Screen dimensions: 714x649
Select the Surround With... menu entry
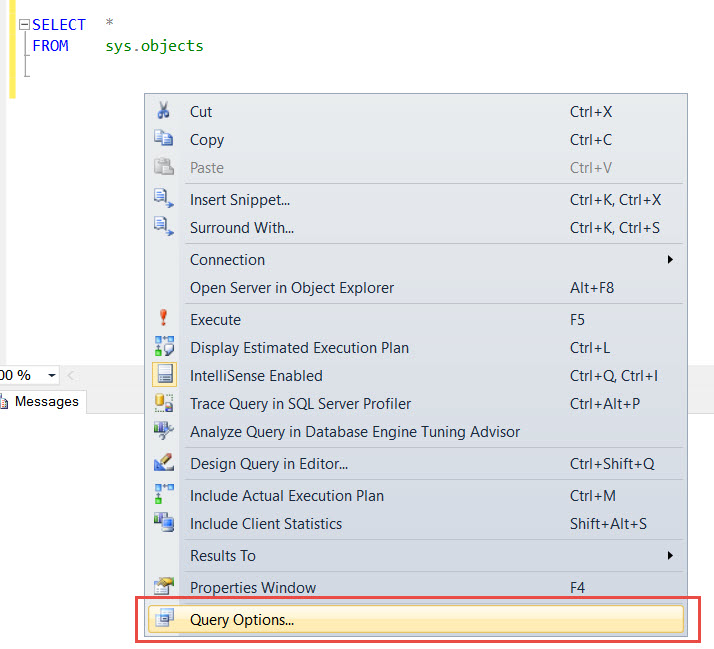click(415, 227)
